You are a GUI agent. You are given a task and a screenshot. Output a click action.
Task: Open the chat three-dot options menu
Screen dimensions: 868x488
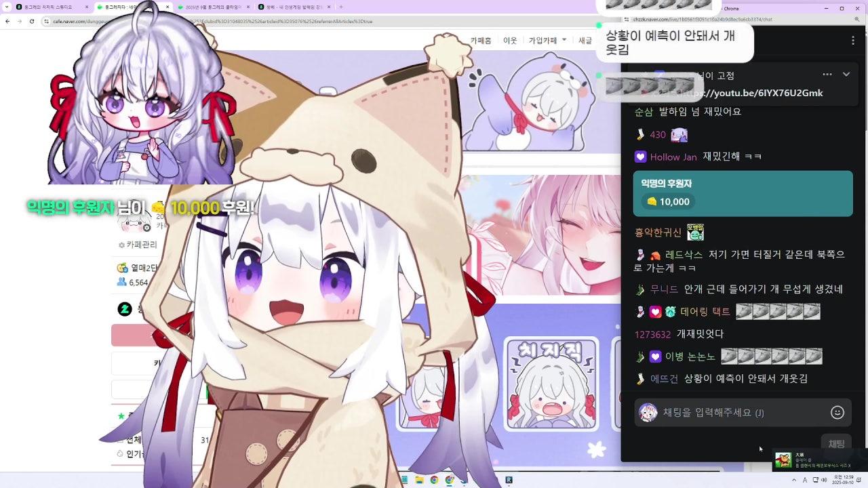(853, 41)
